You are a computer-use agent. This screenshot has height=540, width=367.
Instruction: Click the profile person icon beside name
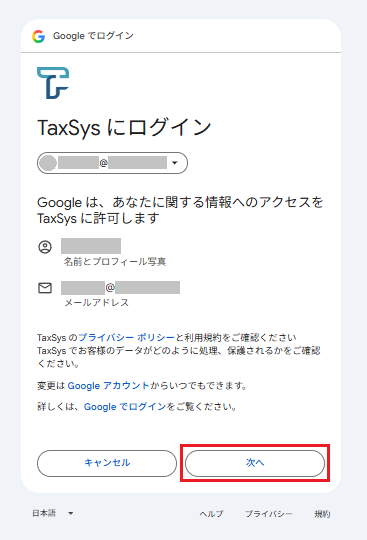[x=45, y=247]
